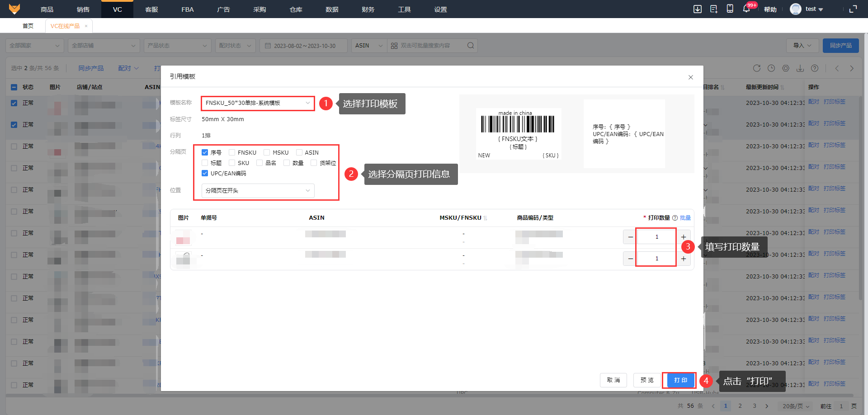Viewport: 868px width, 415px height.
Task: Check the 数量 checkbox
Action: [x=287, y=163]
